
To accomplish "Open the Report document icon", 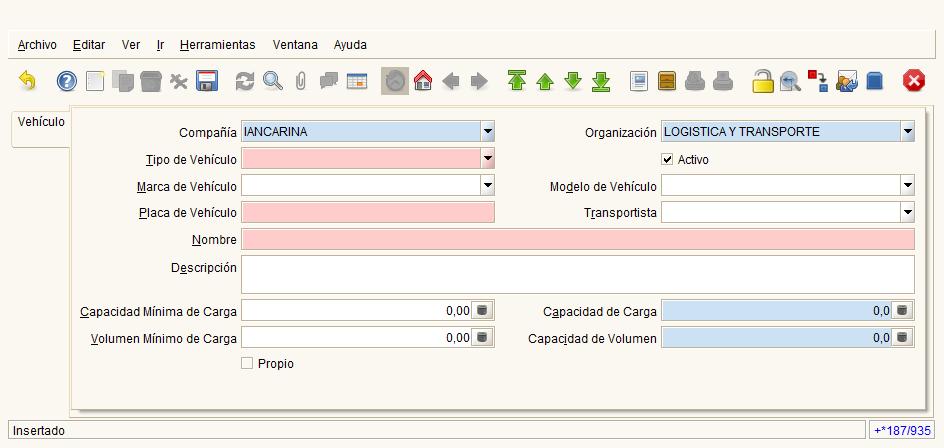I will coord(639,81).
